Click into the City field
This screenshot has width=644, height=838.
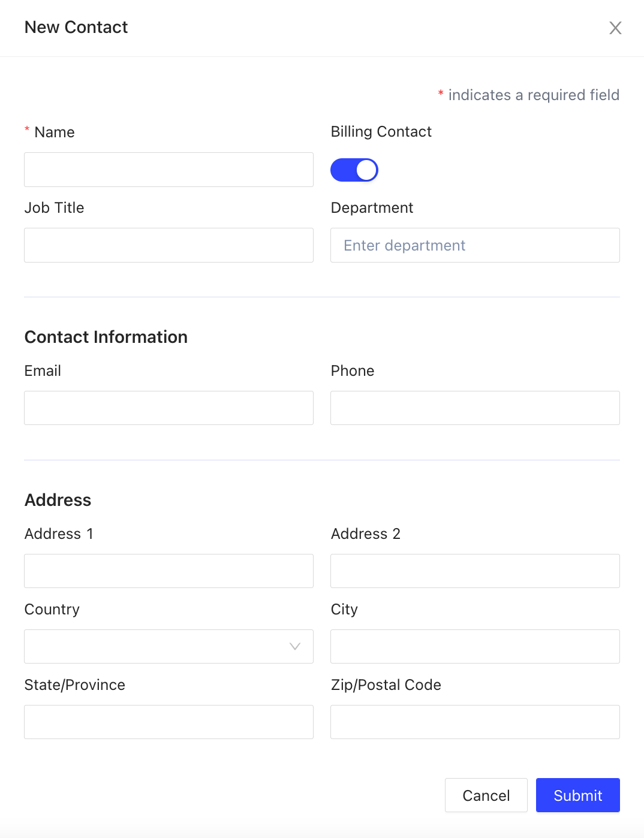475,646
